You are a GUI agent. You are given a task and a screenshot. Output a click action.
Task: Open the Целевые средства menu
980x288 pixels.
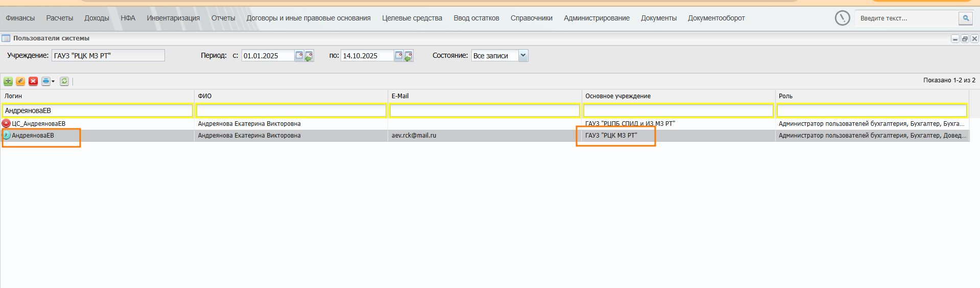point(412,18)
